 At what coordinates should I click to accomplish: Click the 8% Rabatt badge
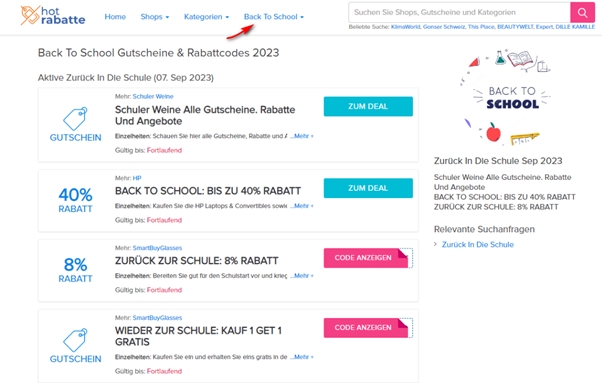[x=75, y=270]
